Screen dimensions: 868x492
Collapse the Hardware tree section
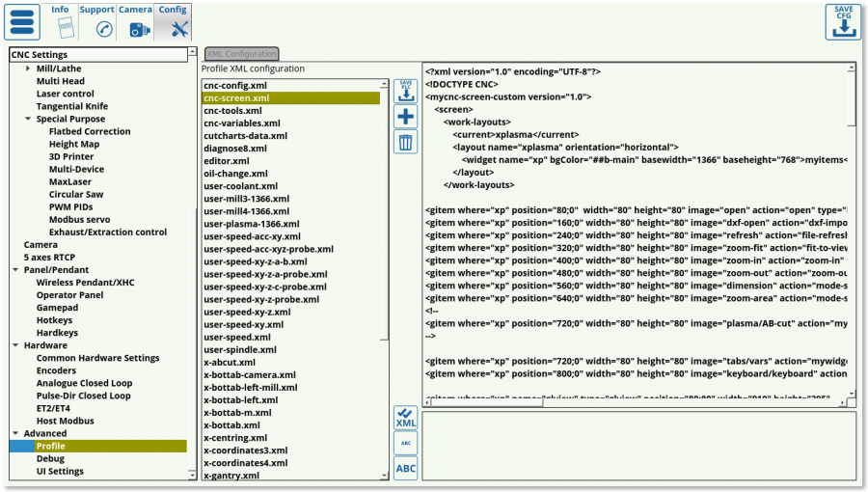[15, 345]
